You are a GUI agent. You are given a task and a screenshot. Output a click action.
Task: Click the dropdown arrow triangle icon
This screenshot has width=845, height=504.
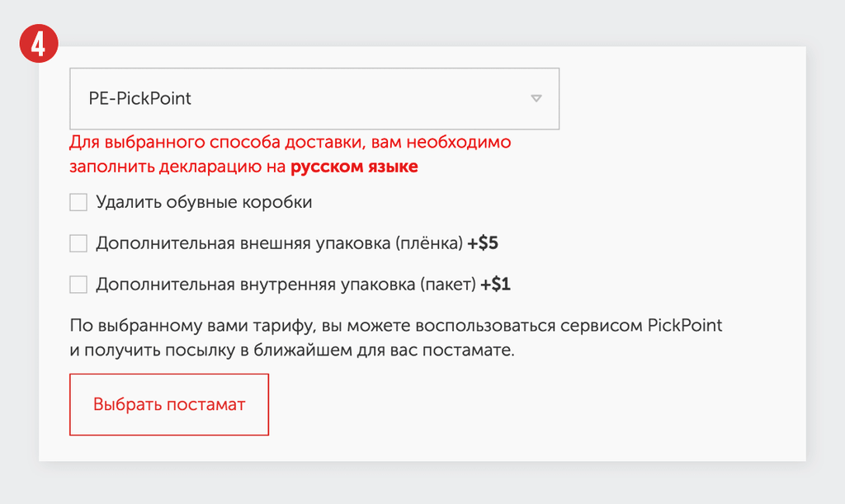click(x=536, y=98)
